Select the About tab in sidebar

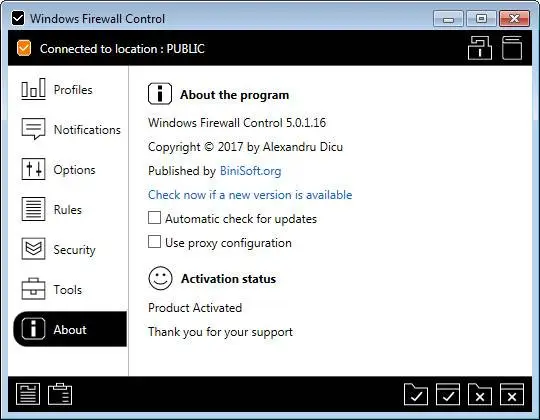point(70,329)
